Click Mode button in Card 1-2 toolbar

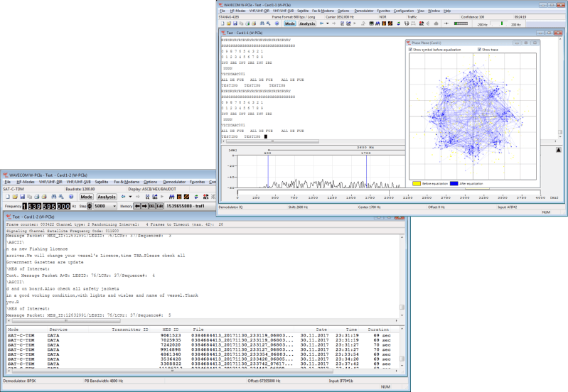pos(86,197)
